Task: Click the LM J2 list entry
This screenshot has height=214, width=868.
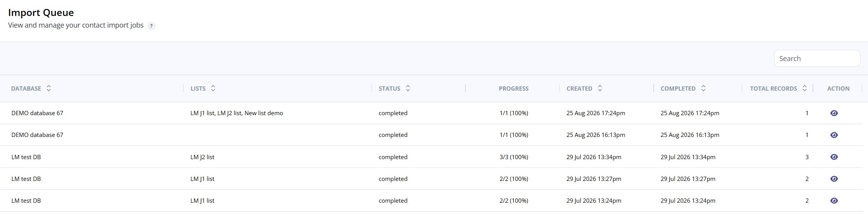Action: (x=202, y=157)
